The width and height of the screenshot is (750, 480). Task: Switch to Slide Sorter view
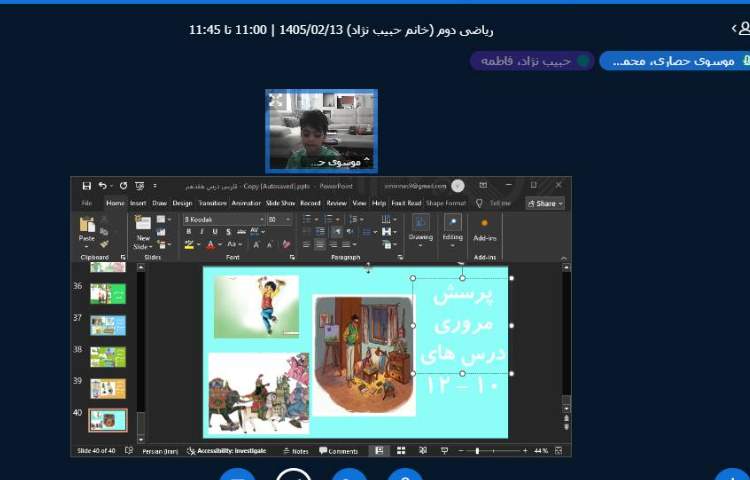point(401,451)
